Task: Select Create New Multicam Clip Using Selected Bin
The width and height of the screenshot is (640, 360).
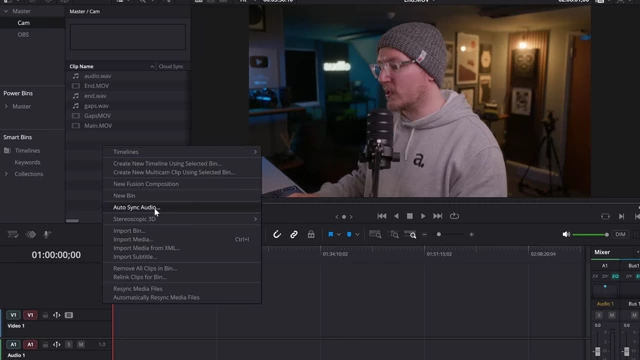Action: [182, 172]
